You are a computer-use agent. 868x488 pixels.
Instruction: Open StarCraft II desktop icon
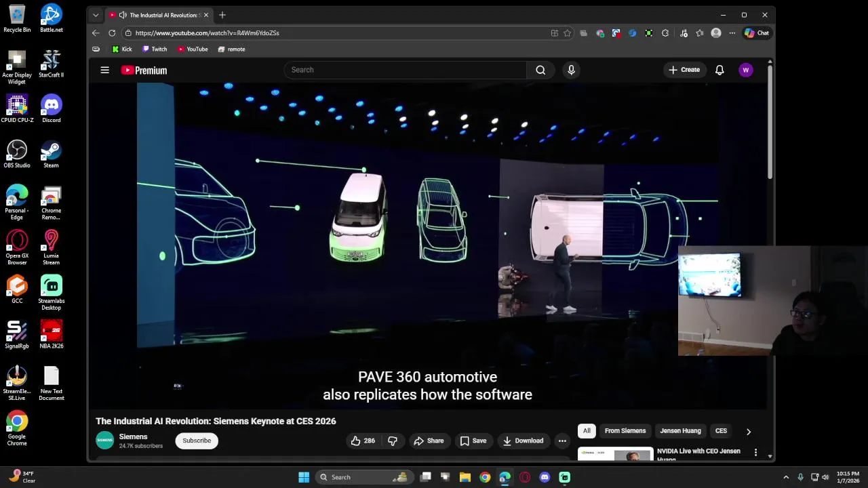tap(51, 64)
